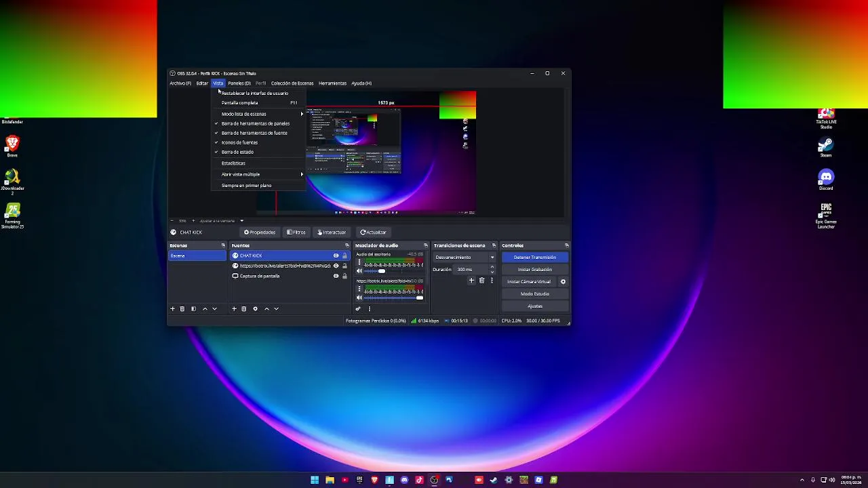Pop out Transiciones de escena dock
Viewport: 868px width, 488px height.
(494, 245)
